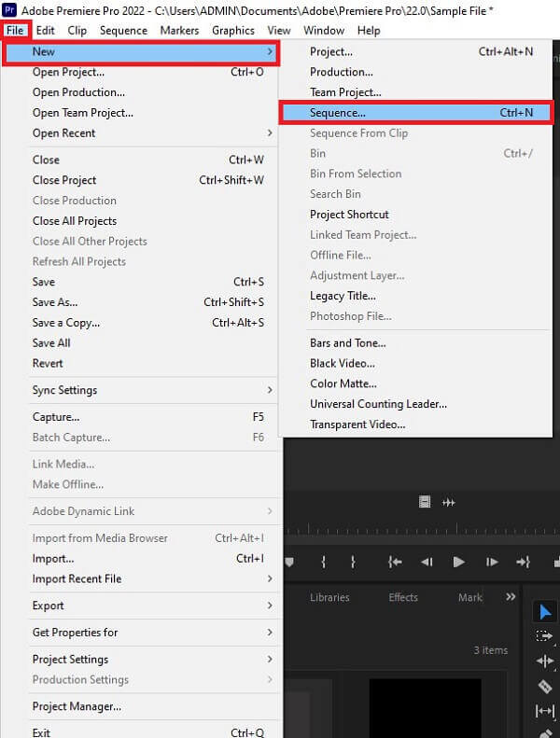Open the Edit menu
The height and width of the screenshot is (738, 560).
pyautogui.click(x=45, y=31)
